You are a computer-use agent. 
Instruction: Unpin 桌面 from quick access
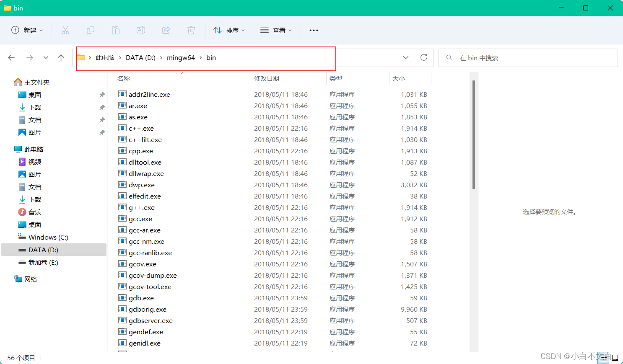[102, 95]
